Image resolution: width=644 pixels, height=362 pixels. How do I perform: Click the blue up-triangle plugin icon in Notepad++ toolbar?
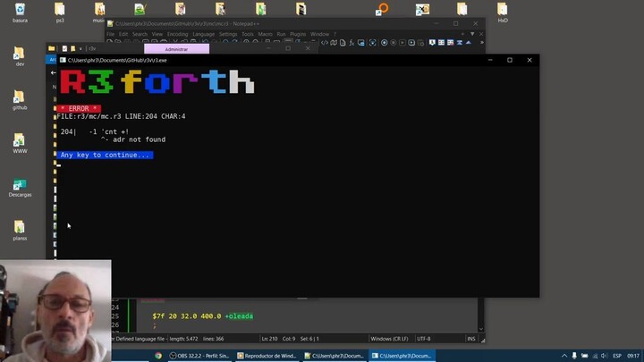point(469,43)
